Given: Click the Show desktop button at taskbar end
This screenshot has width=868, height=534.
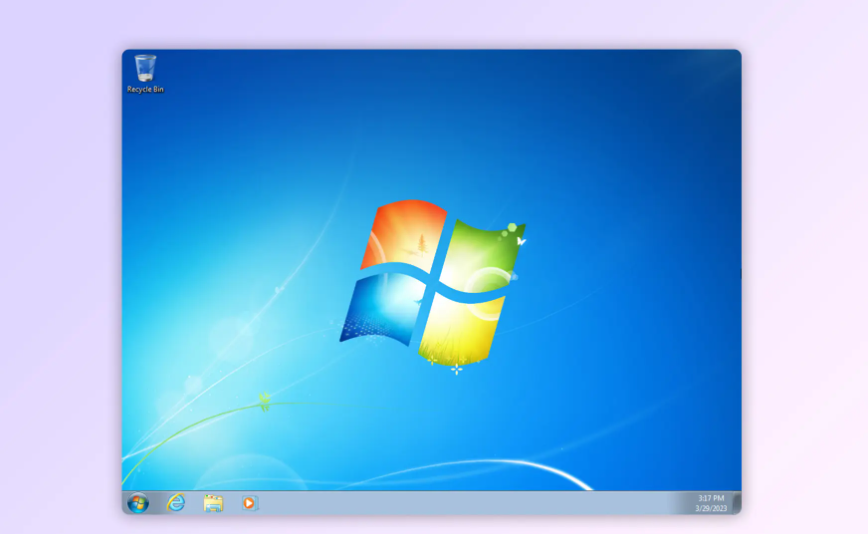Looking at the screenshot, I should 737,503.
